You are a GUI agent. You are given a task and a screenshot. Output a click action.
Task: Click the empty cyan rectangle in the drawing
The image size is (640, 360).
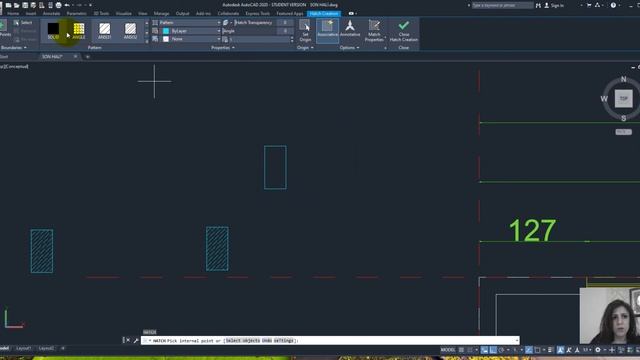(275, 167)
